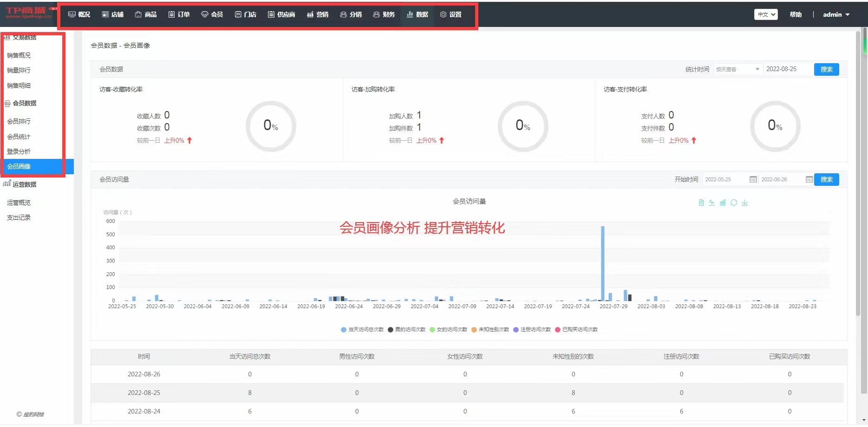Toggle 当天访问总次数 legend series
Screen dimensions: 868x427
pos(362,329)
